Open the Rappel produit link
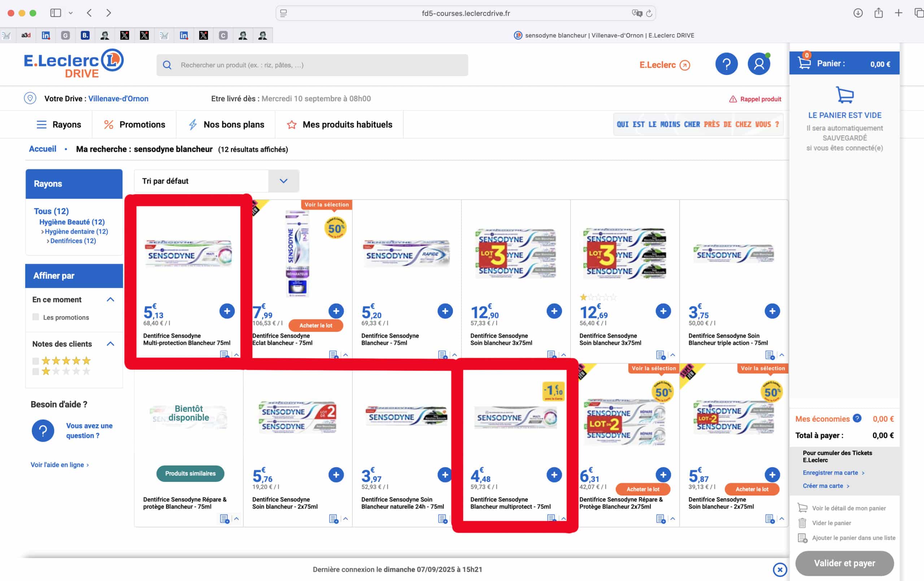 (755, 99)
